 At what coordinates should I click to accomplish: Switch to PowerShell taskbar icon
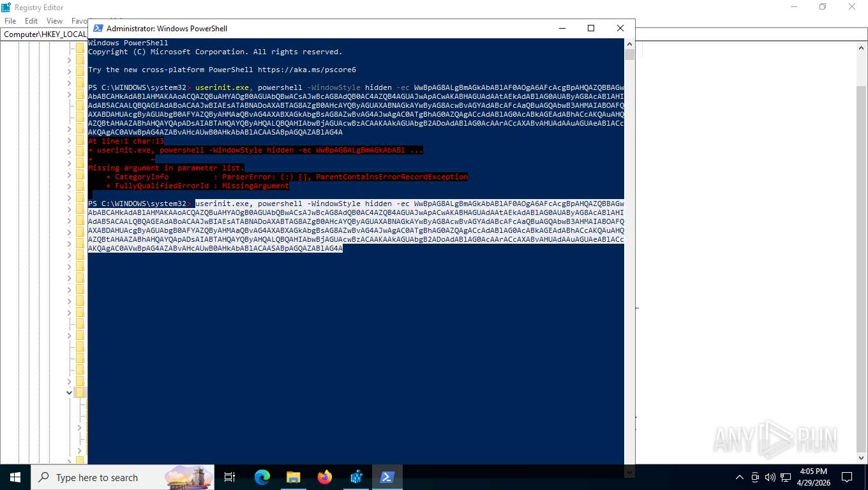coord(387,477)
